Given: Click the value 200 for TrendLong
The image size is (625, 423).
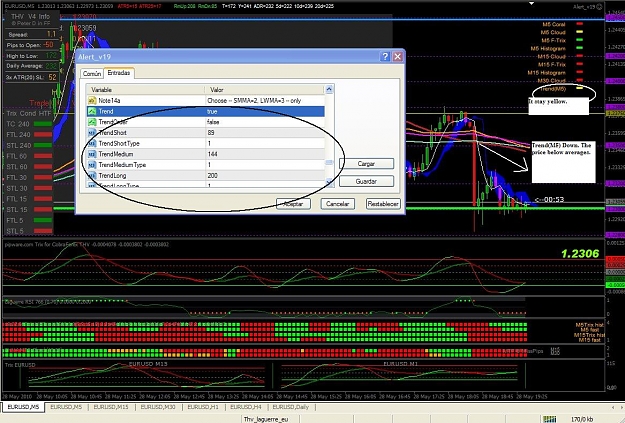Looking at the screenshot, I should click(212, 176).
